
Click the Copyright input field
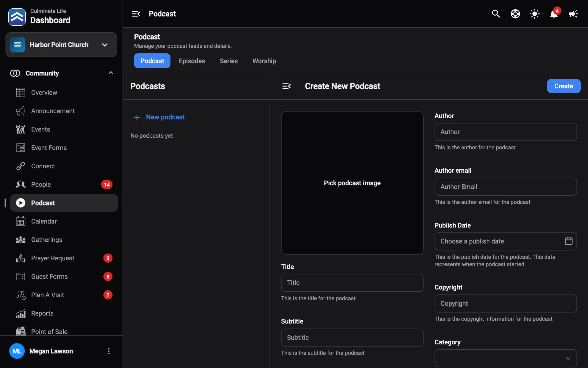[505, 304]
